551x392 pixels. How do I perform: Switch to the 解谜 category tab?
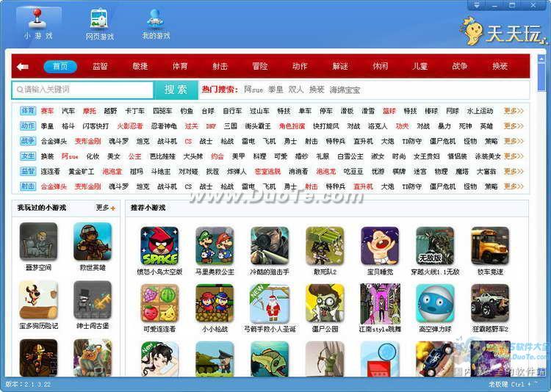[340, 66]
